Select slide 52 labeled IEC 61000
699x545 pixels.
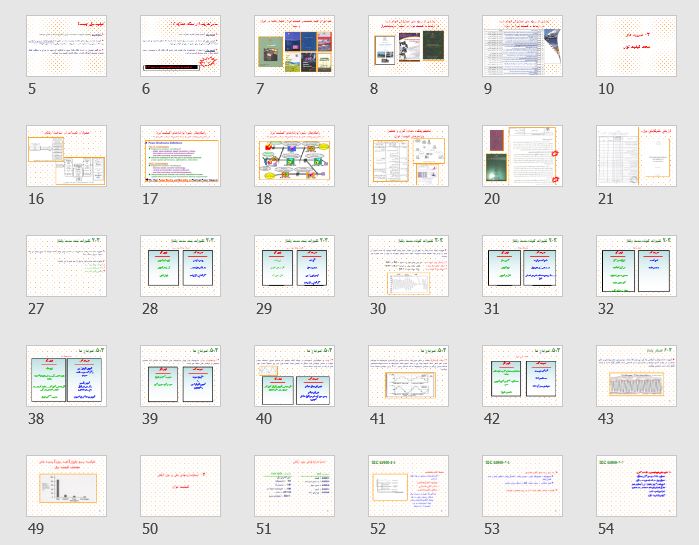(408, 486)
